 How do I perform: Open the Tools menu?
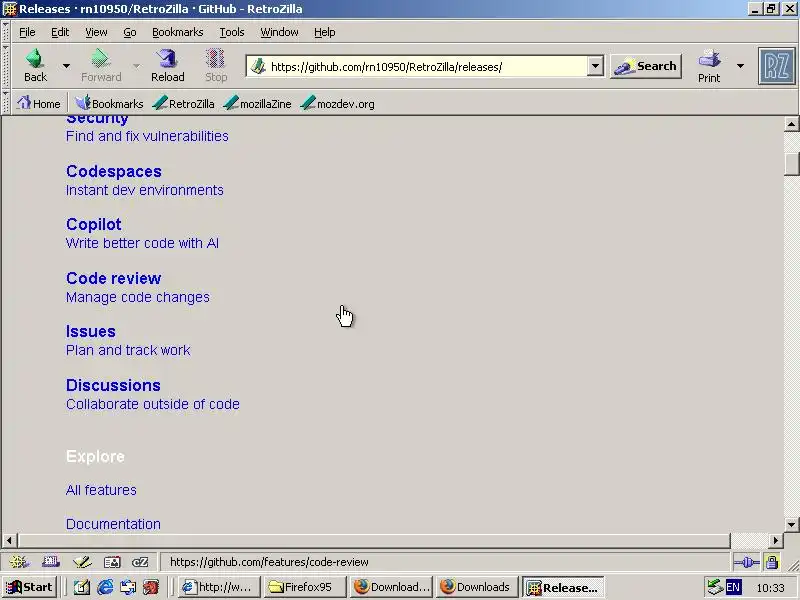point(232,32)
